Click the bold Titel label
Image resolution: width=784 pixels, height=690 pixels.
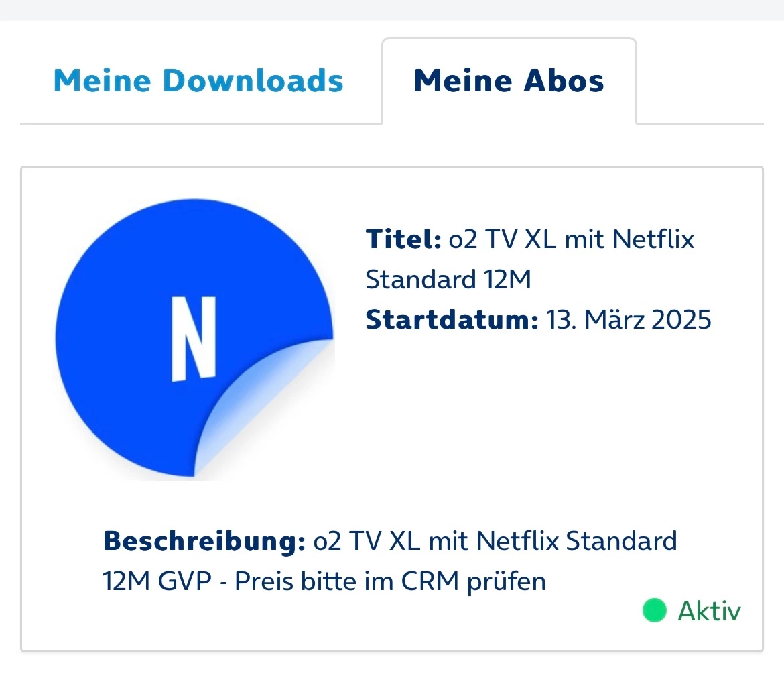tap(403, 239)
